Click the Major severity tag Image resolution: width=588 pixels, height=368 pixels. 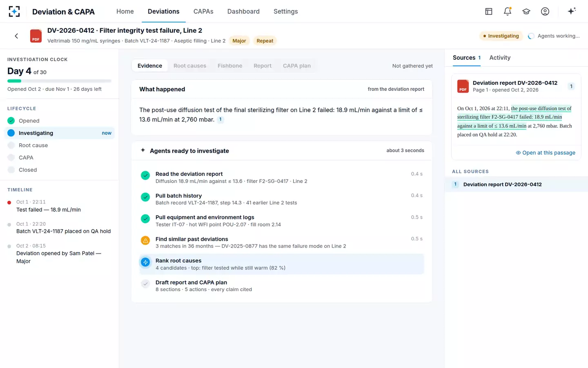(x=239, y=41)
